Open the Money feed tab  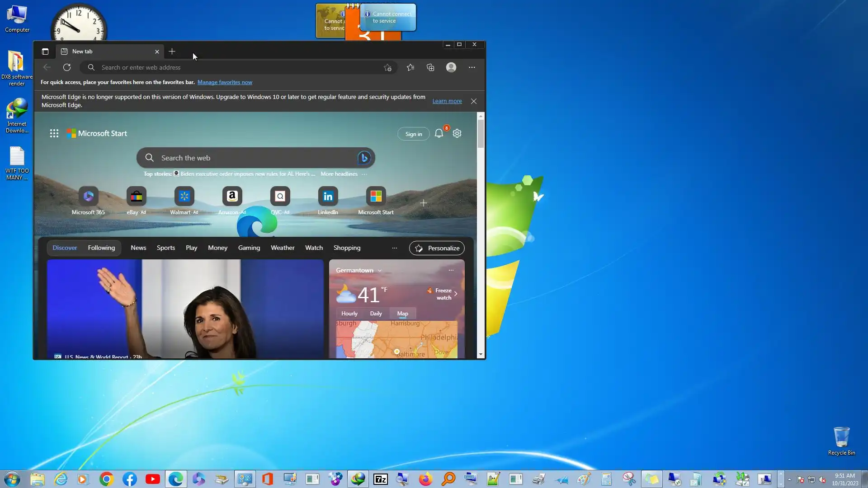point(217,248)
